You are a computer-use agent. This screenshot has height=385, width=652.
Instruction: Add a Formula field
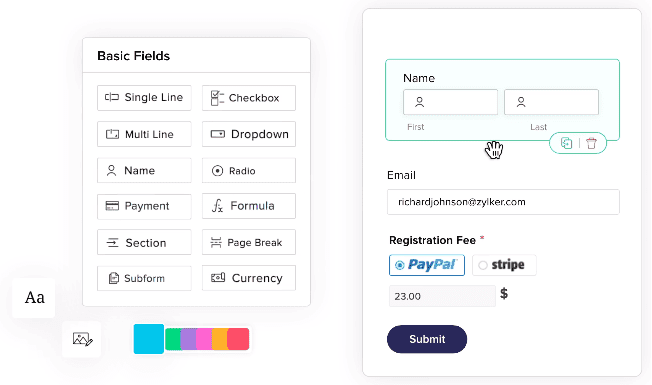[249, 206]
